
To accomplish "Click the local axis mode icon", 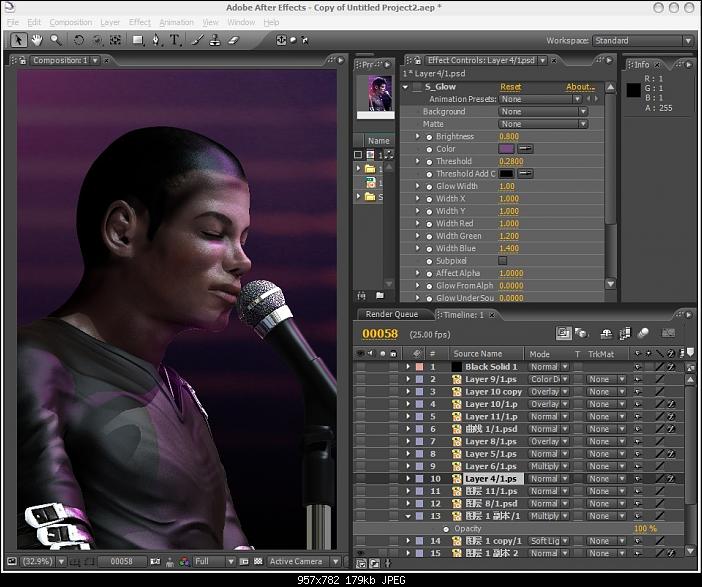I will (281, 40).
